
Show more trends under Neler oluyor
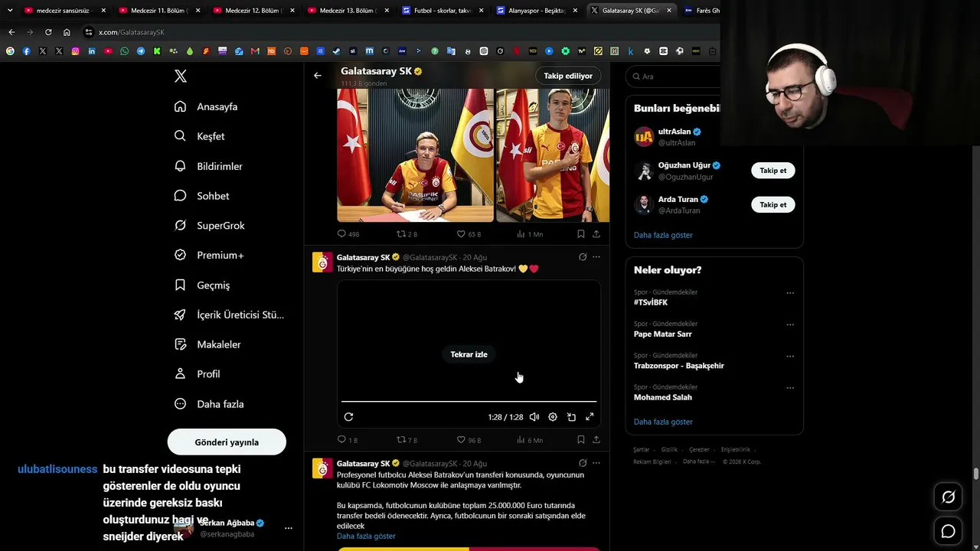pos(663,422)
